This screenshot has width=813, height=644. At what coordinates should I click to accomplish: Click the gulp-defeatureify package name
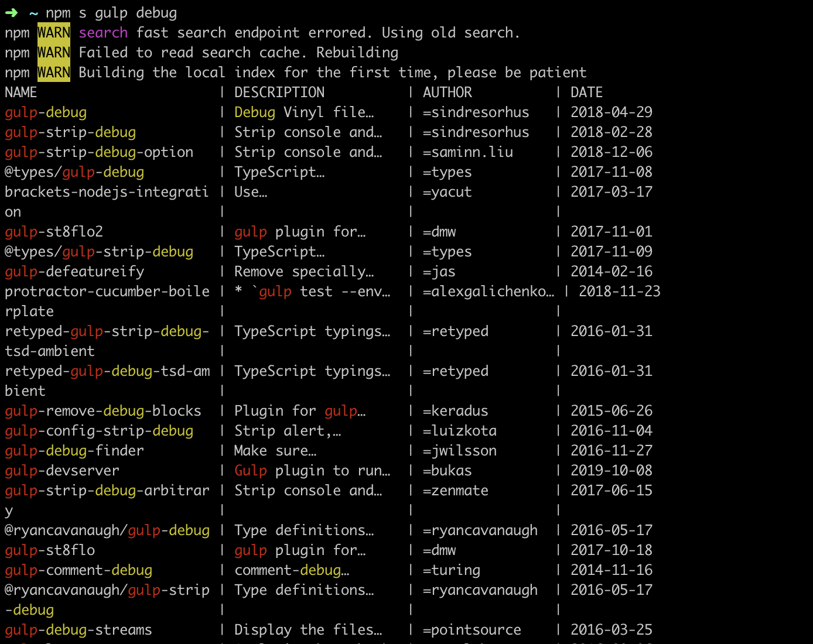(x=74, y=271)
